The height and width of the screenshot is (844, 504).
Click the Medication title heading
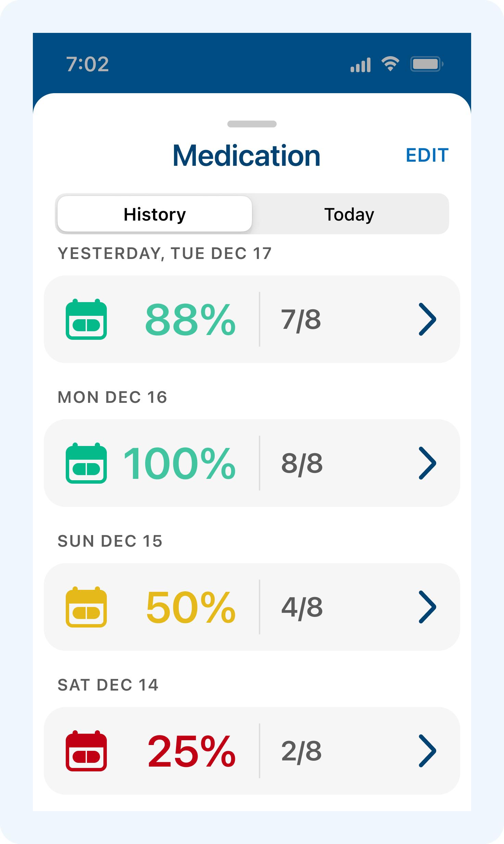tap(247, 156)
